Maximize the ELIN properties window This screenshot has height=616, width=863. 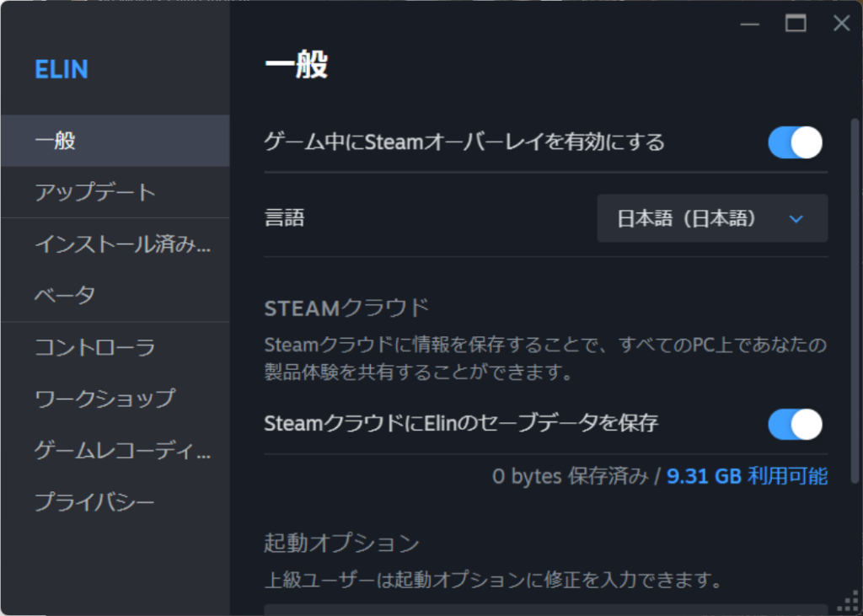[x=796, y=24]
